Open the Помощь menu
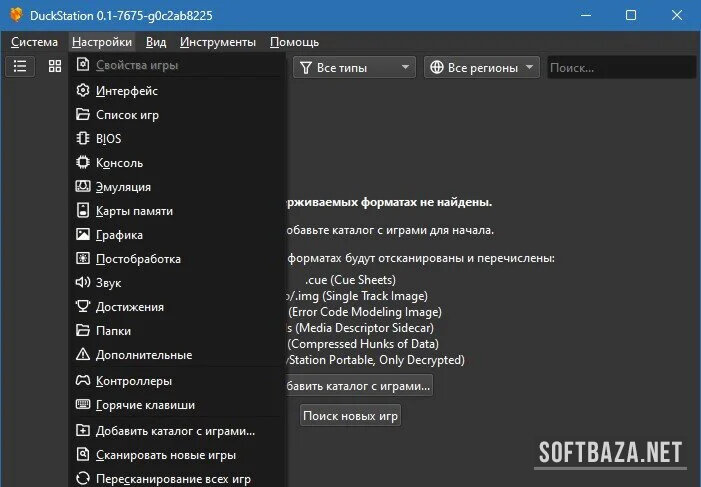 point(294,42)
